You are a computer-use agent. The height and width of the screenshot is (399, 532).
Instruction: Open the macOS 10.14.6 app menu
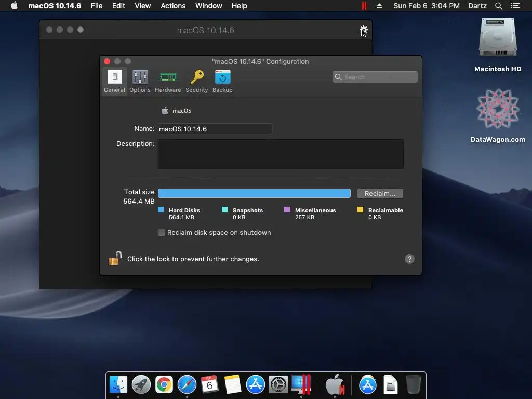55,6
